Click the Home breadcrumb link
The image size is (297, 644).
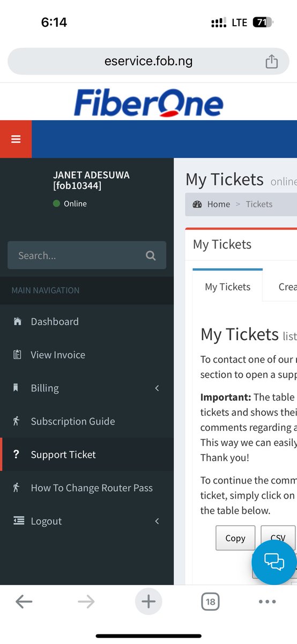click(x=219, y=204)
